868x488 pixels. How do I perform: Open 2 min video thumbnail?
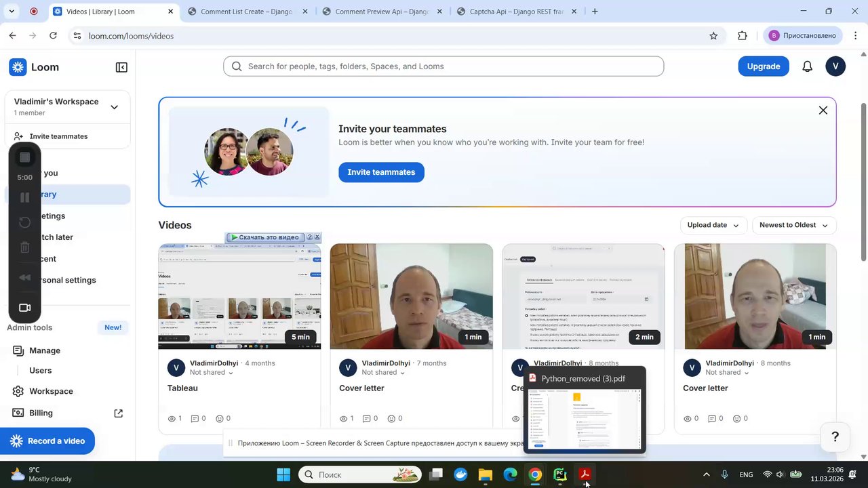(x=583, y=296)
